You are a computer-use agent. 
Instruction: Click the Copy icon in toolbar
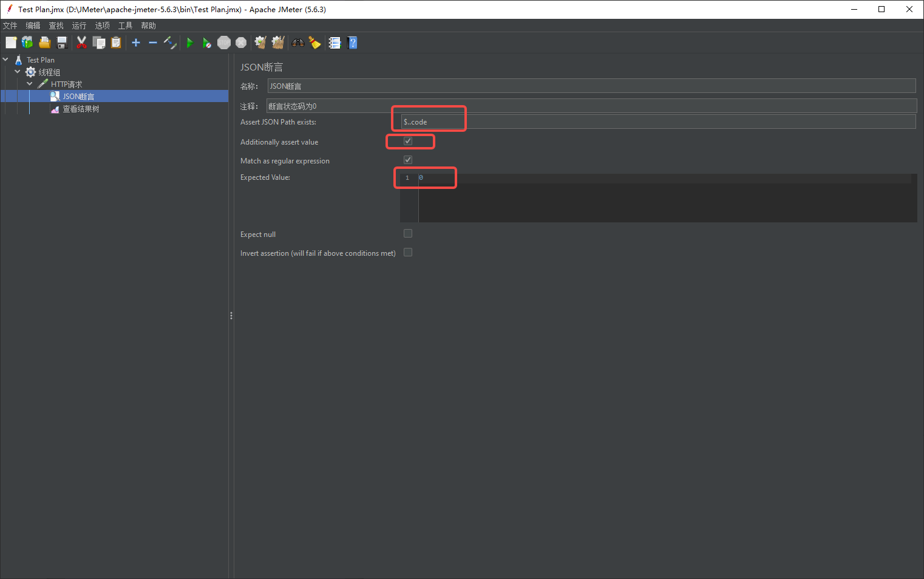[x=99, y=43]
